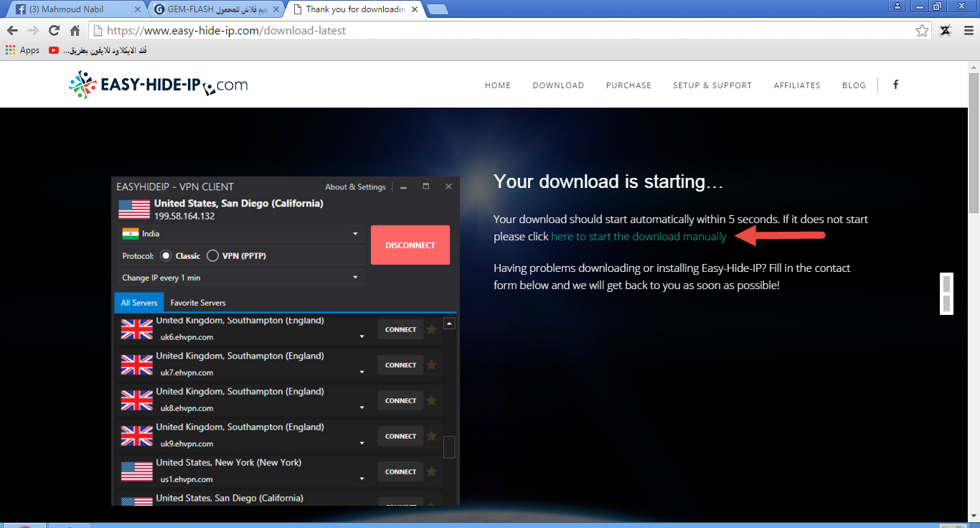Click the browser forward arrow
Image resolution: width=980 pixels, height=528 pixels.
click(33, 31)
